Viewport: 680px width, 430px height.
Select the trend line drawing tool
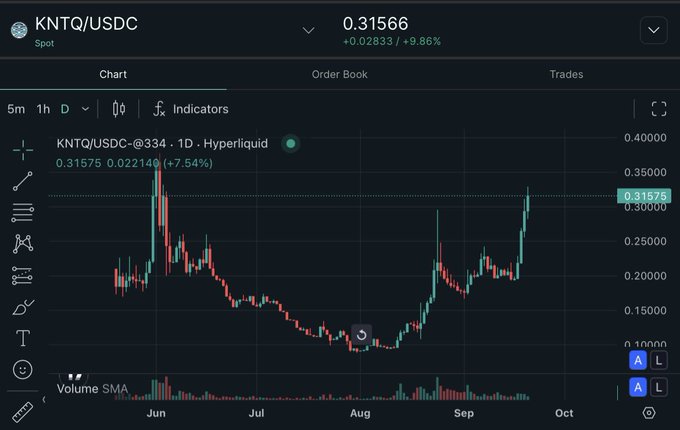tap(23, 181)
